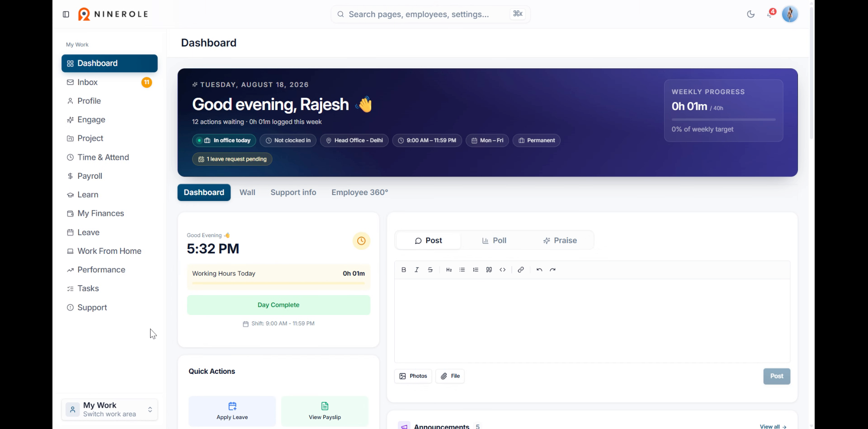Image resolution: width=868 pixels, height=429 pixels.
Task: Insert an H2 heading in the editor
Action: click(x=449, y=270)
